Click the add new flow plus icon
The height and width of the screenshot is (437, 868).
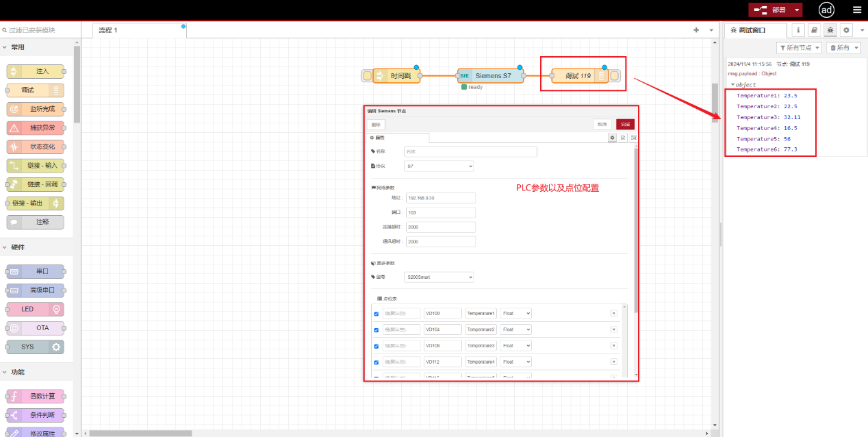[696, 30]
